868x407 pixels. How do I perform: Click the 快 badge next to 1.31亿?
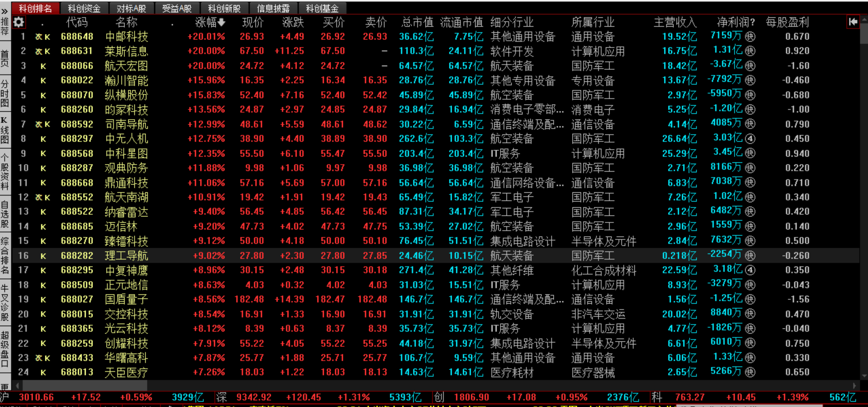tap(750, 51)
